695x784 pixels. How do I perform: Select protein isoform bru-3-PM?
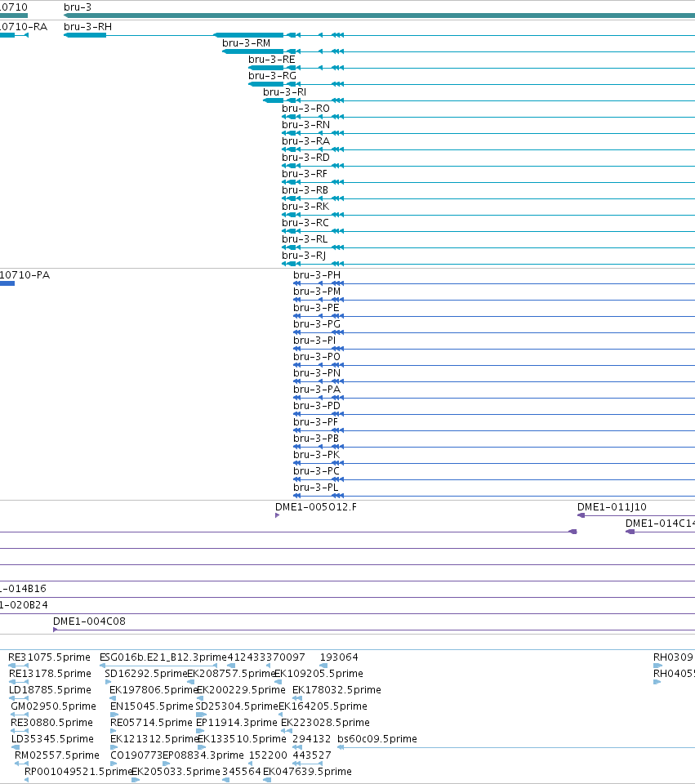(317, 292)
